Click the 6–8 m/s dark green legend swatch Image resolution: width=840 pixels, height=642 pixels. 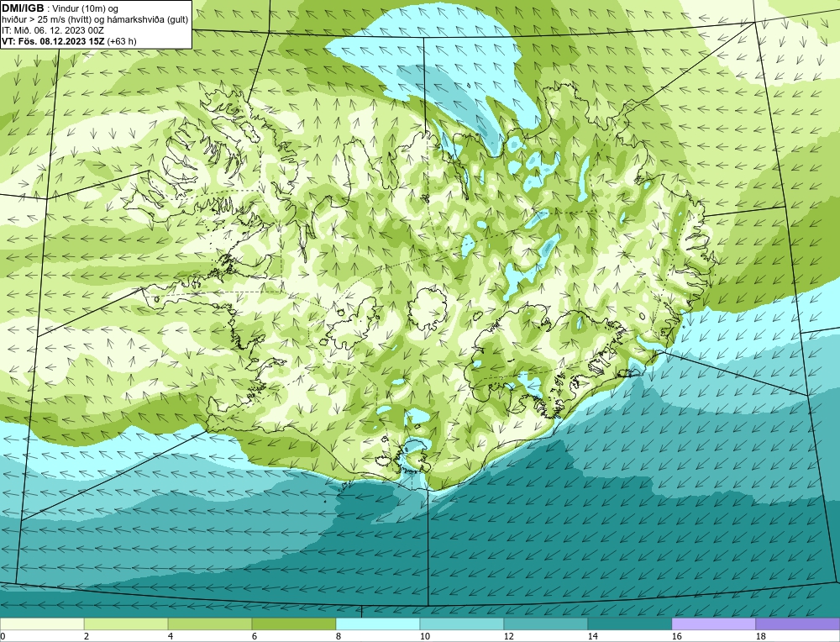click(293, 624)
